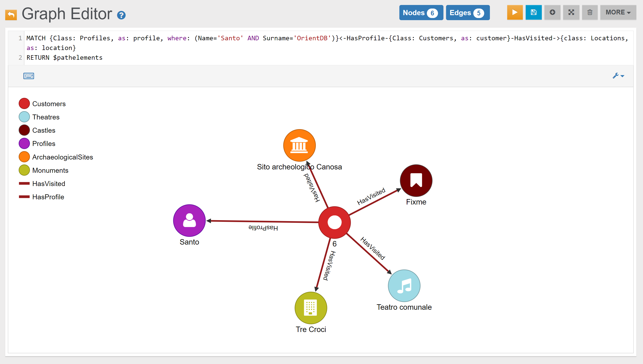Click the orange back arrow icon

pos(11,15)
